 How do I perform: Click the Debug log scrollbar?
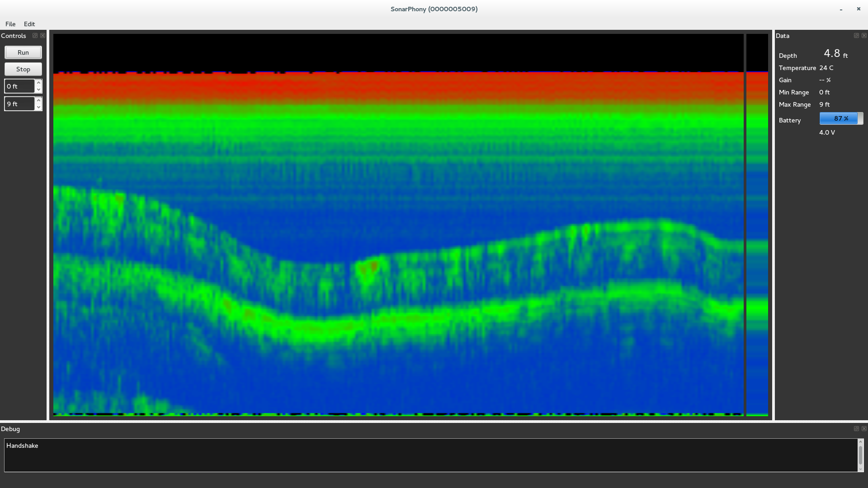[860, 455]
